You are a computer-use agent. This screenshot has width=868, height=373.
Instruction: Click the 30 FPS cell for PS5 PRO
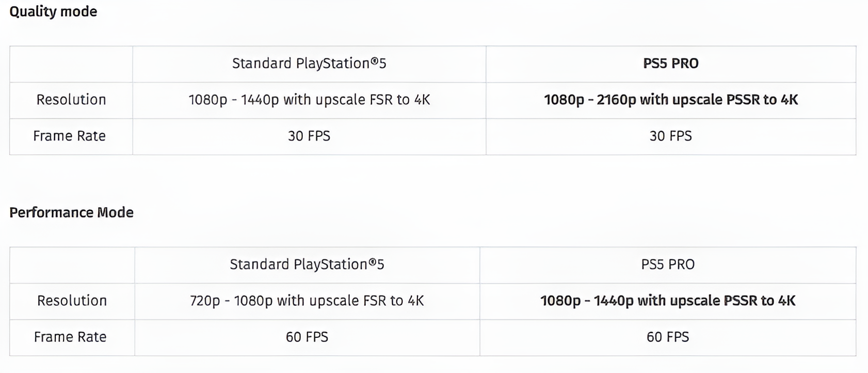671,136
